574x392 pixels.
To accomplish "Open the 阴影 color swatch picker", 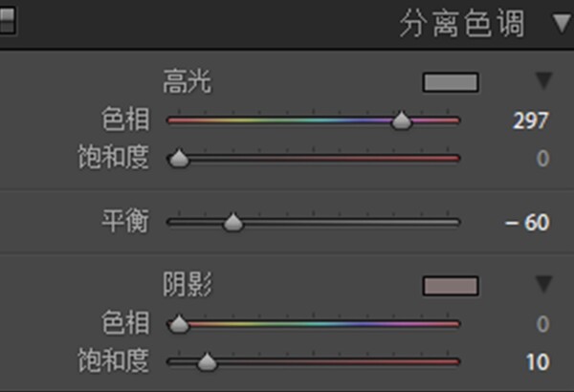I will point(451,286).
